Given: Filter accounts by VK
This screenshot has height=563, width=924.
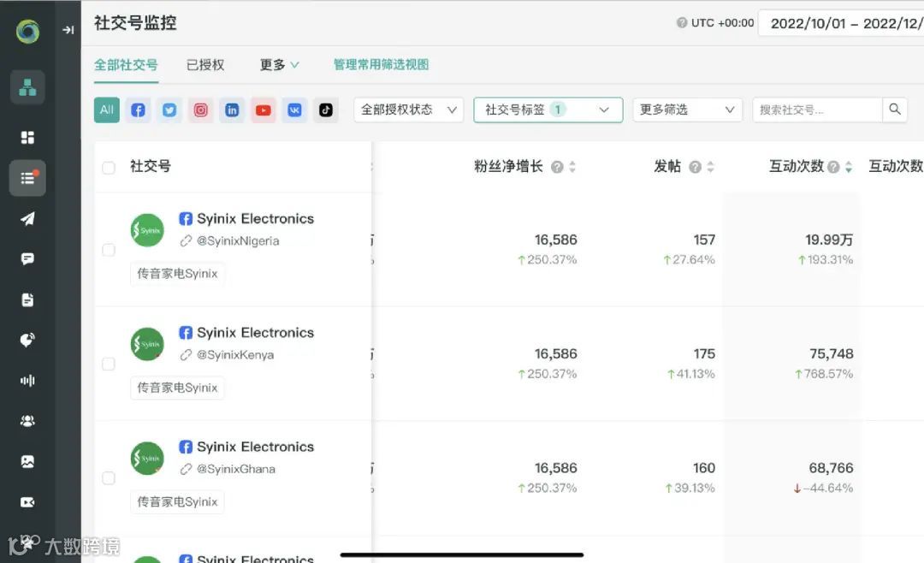Looking at the screenshot, I should pyautogui.click(x=294, y=110).
